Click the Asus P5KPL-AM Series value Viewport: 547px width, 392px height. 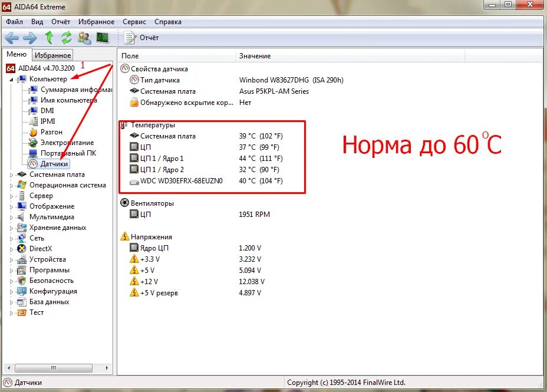pos(274,91)
